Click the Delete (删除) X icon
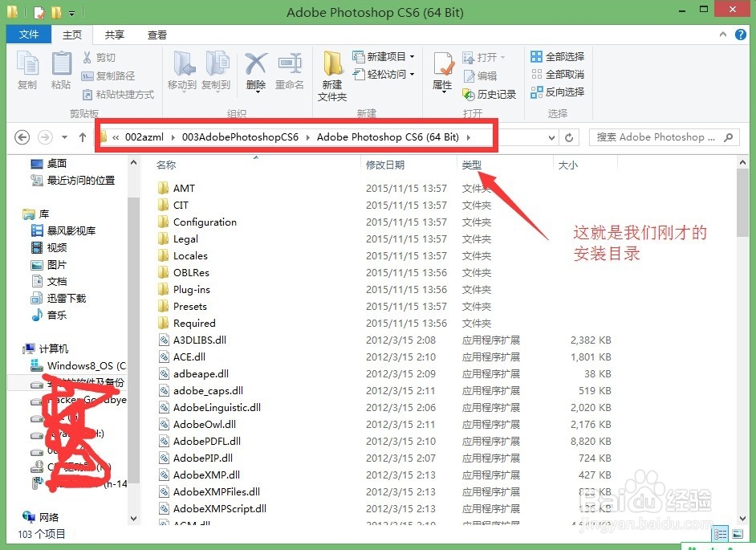The height and width of the screenshot is (550, 756). click(255, 65)
